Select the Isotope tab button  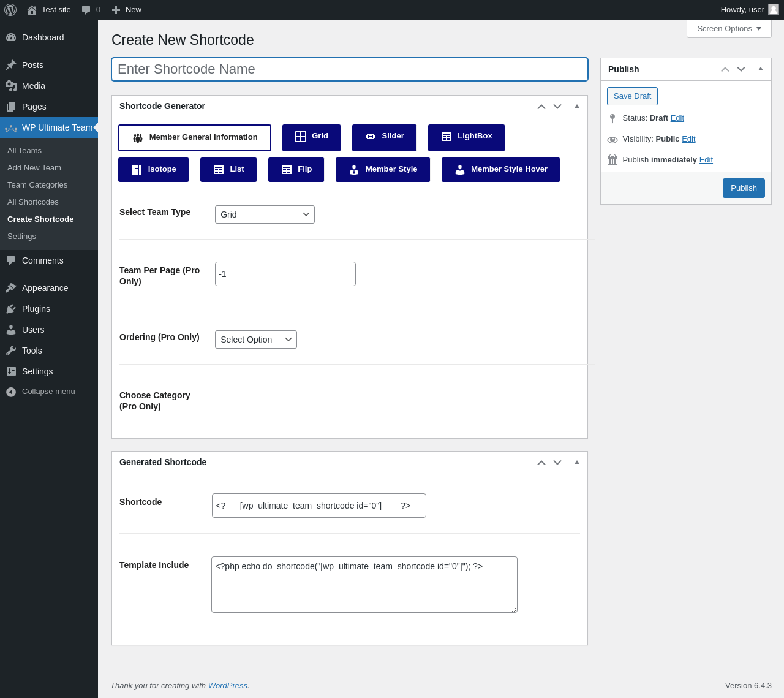click(153, 170)
